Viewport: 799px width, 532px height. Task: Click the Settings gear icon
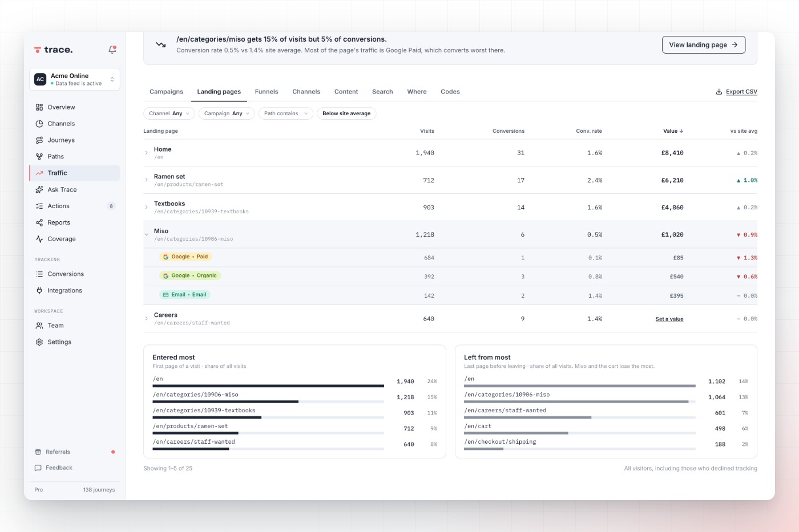click(39, 342)
